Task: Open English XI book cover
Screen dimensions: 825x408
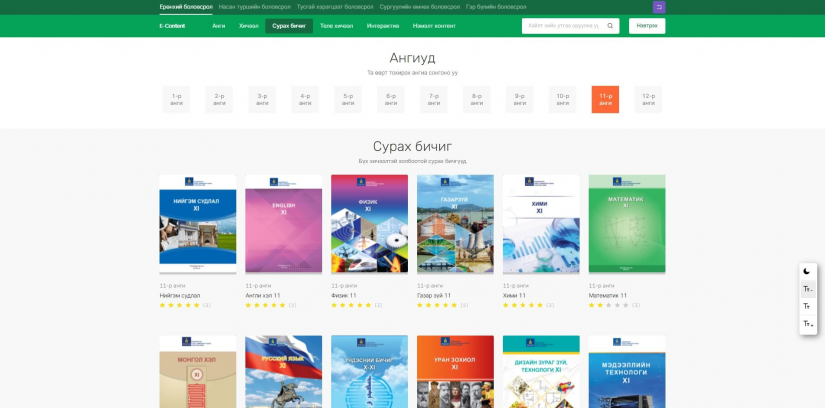Action: (284, 224)
